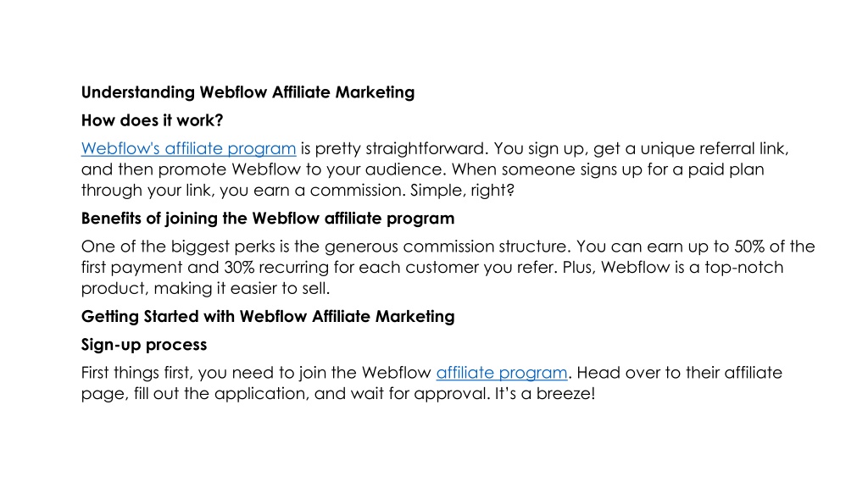This screenshot has height=488, width=868.
Task: Follow the "affiliate program" link in Sign-up process
Action: tap(502, 373)
